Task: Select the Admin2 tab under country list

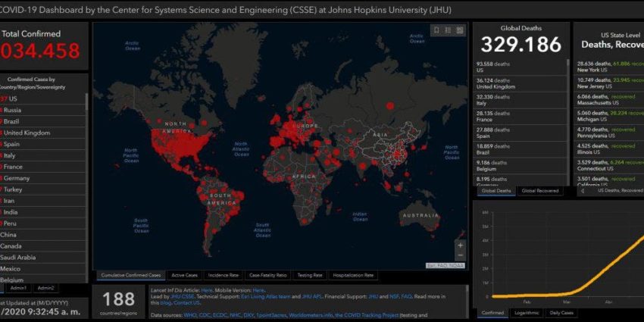Action: pyautogui.click(x=45, y=288)
